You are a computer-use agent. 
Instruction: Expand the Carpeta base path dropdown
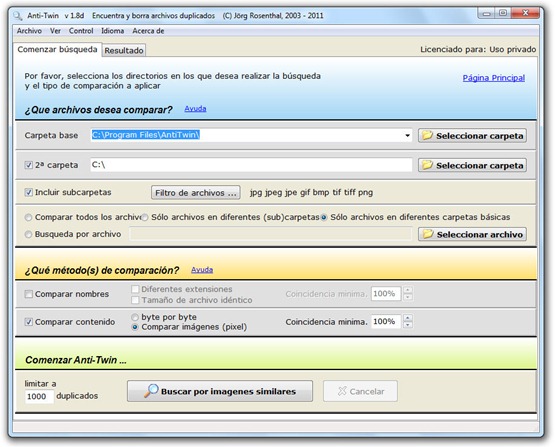(407, 135)
